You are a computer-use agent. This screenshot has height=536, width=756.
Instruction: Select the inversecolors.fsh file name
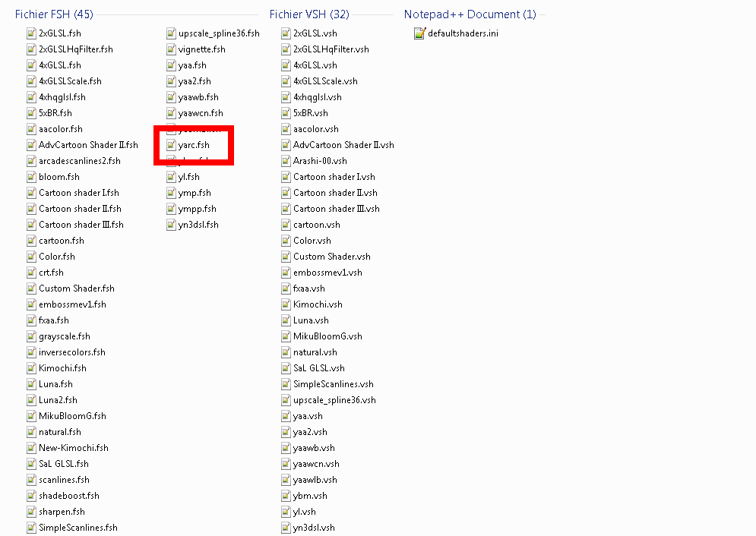[71, 352]
